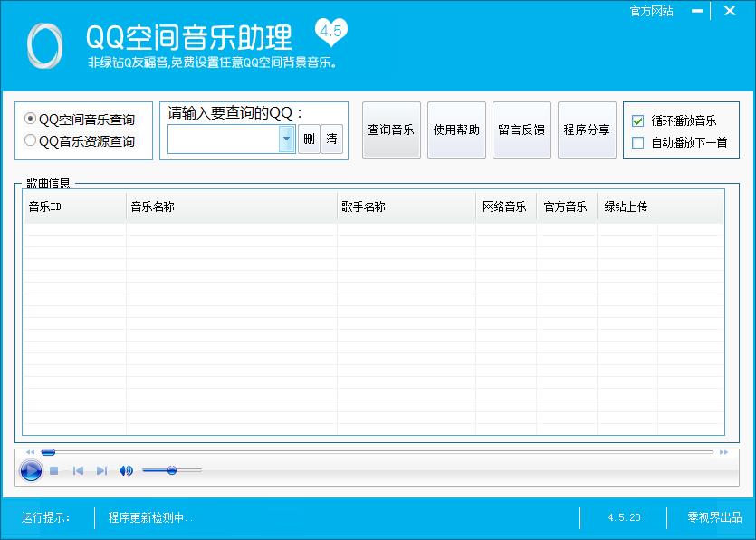Skip to the previous track
This screenshot has width=756, height=540.
tap(78, 470)
